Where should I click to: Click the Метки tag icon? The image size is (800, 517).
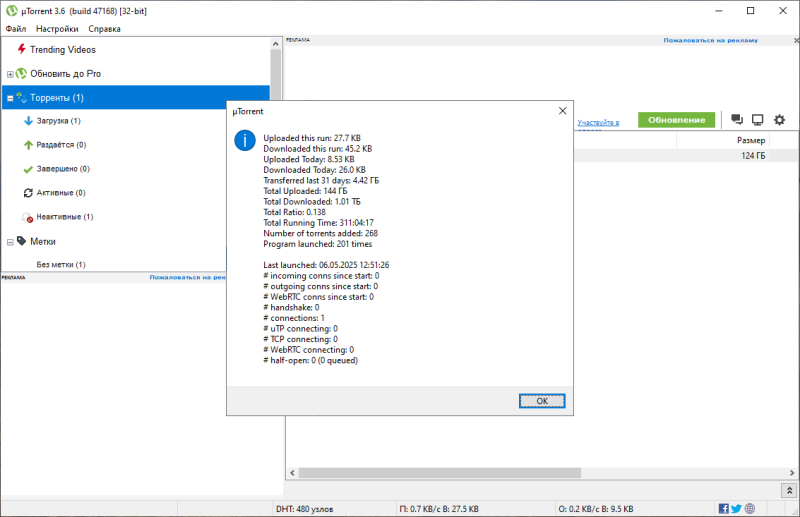tap(21, 241)
